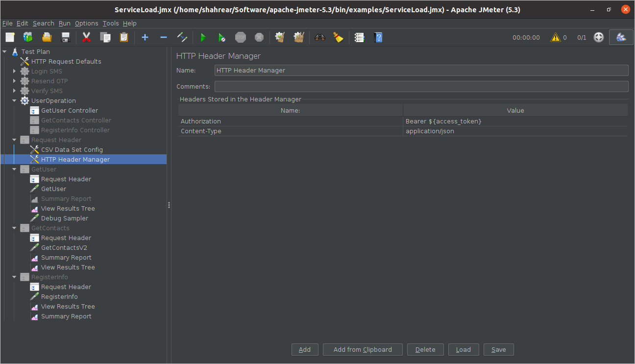This screenshot has width=635, height=364.
Task: Toggle element enabled state toolbar icon
Action: 182,37
